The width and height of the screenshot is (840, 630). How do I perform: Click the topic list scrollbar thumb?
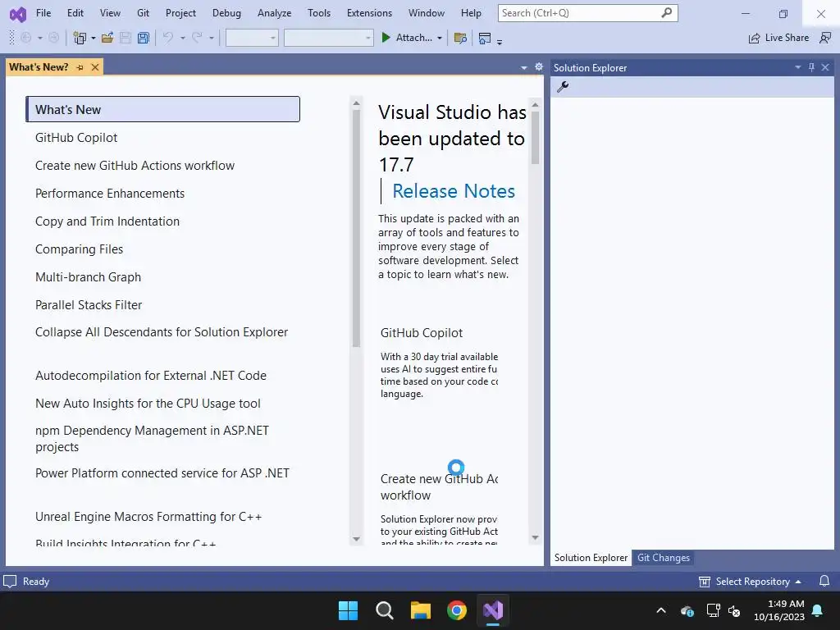coord(356,228)
